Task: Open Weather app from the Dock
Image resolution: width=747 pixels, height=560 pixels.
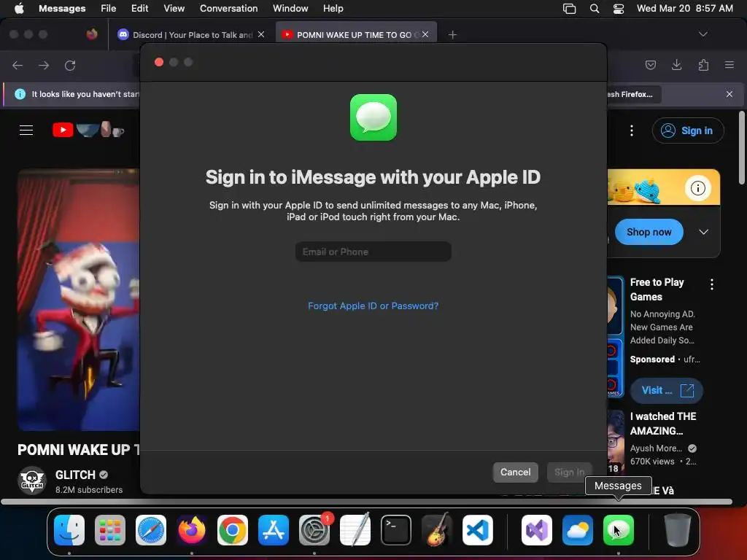Action: [x=578, y=530]
